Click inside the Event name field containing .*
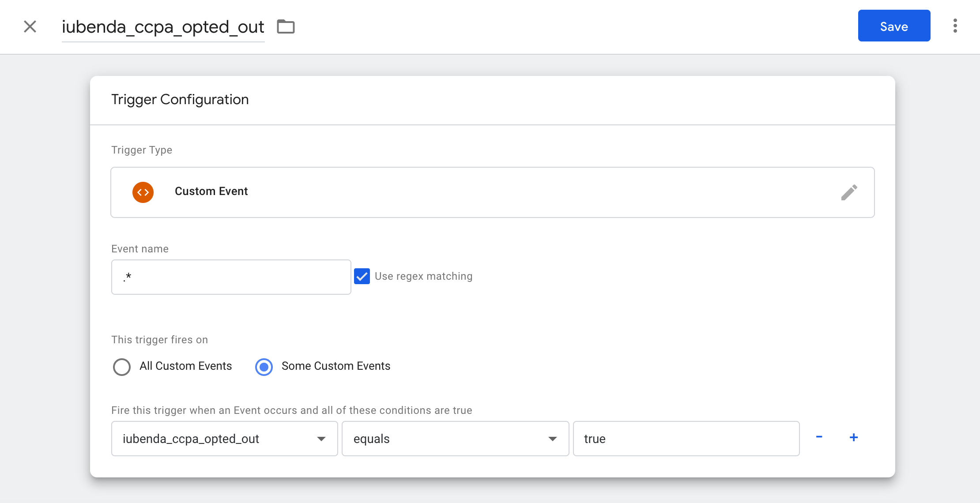980x503 pixels. click(230, 277)
